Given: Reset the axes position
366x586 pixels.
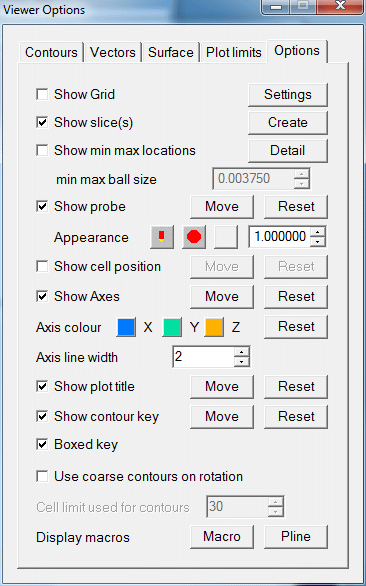Looking at the screenshot, I should tap(296, 297).
